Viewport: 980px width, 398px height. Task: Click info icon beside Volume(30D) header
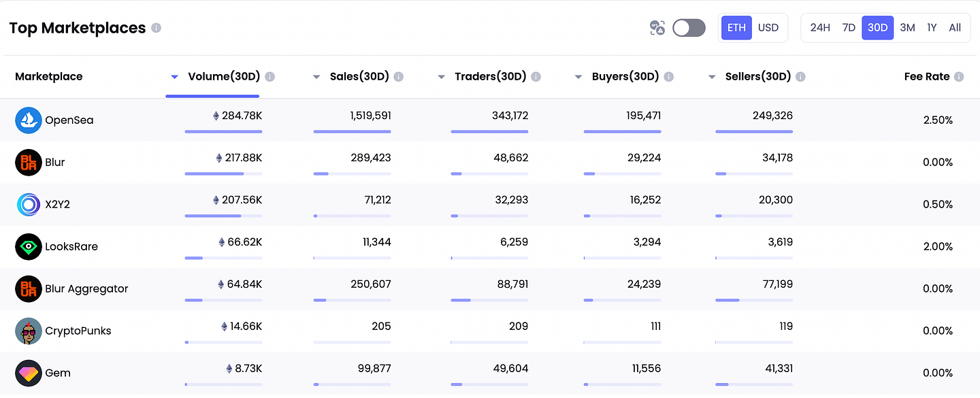click(270, 77)
